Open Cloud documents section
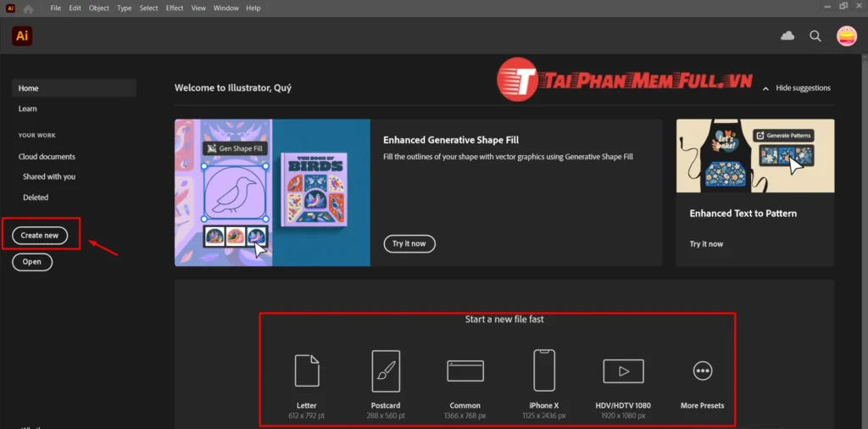Viewport: 868px width, 429px height. pos(47,157)
